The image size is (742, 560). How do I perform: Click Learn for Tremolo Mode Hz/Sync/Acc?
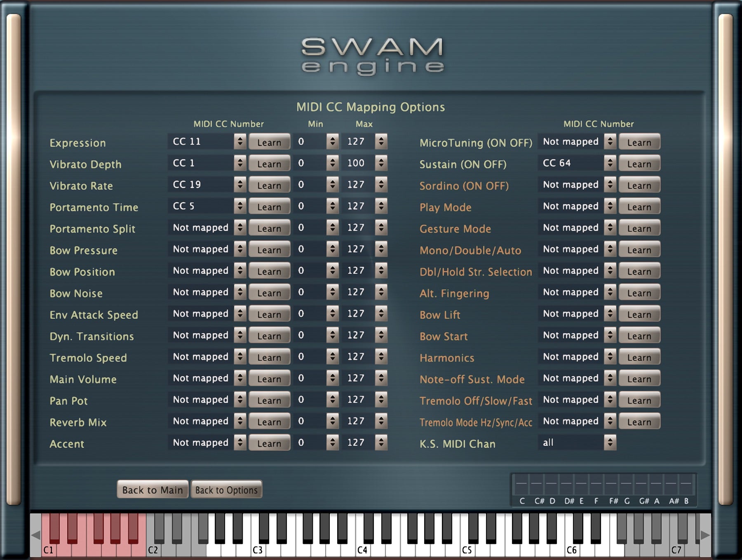[639, 421]
